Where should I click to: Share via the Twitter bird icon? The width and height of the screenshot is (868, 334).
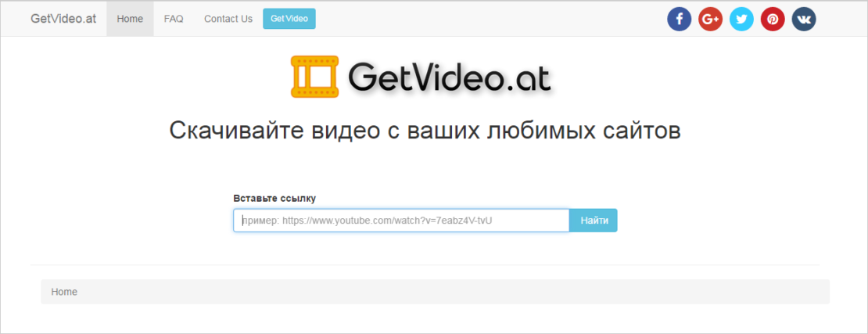coord(741,19)
